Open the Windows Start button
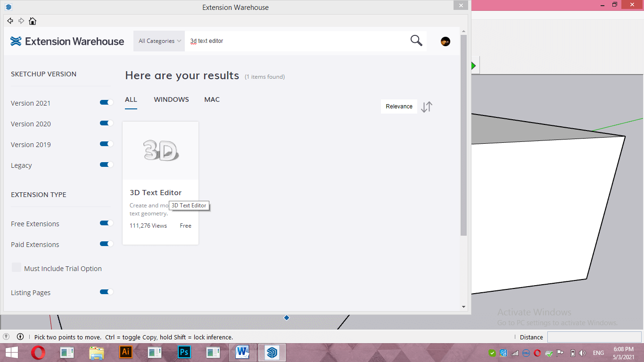Screen dimensions: 644x362 [x=12, y=353]
